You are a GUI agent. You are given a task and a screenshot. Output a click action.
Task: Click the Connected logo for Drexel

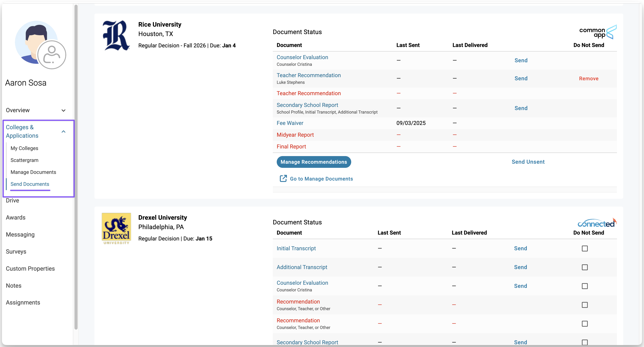coord(597,223)
